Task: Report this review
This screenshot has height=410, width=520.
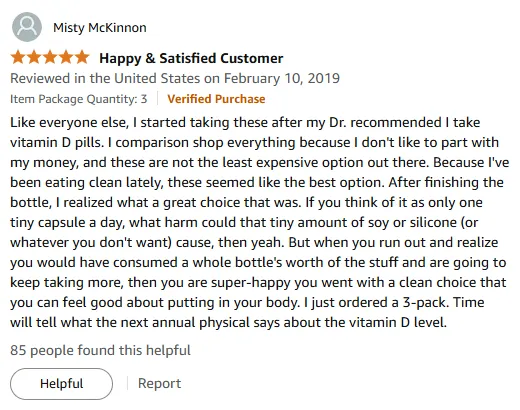Action: (x=159, y=384)
